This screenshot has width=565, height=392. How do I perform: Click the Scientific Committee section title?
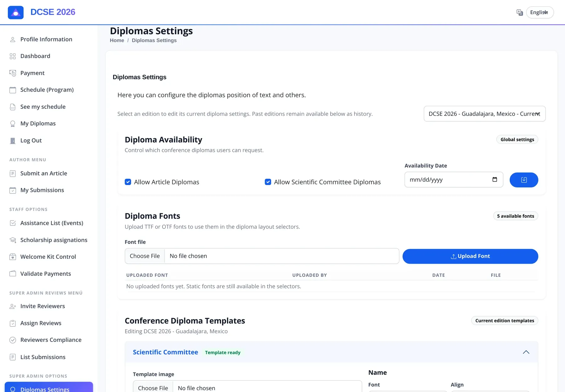point(165,352)
